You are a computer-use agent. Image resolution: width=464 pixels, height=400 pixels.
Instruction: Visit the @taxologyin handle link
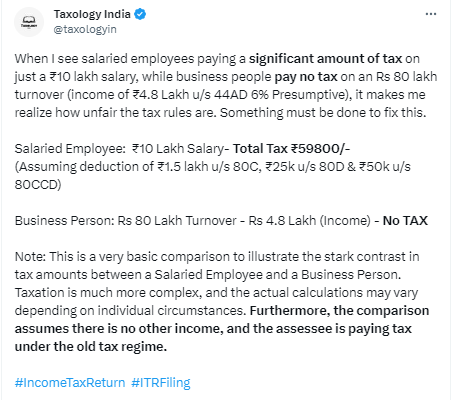(85, 29)
